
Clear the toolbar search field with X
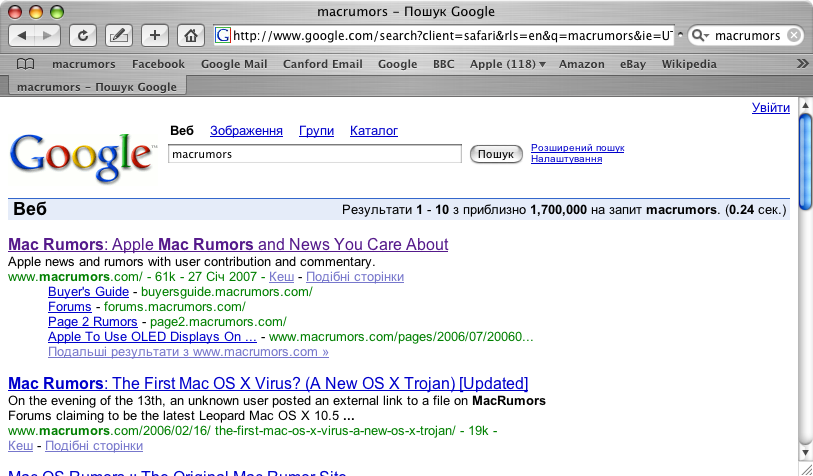[793, 35]
